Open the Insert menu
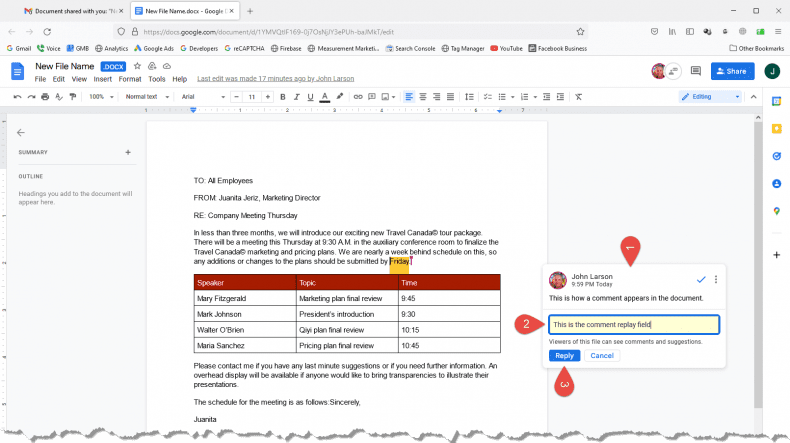 click(x=101, y=79)
